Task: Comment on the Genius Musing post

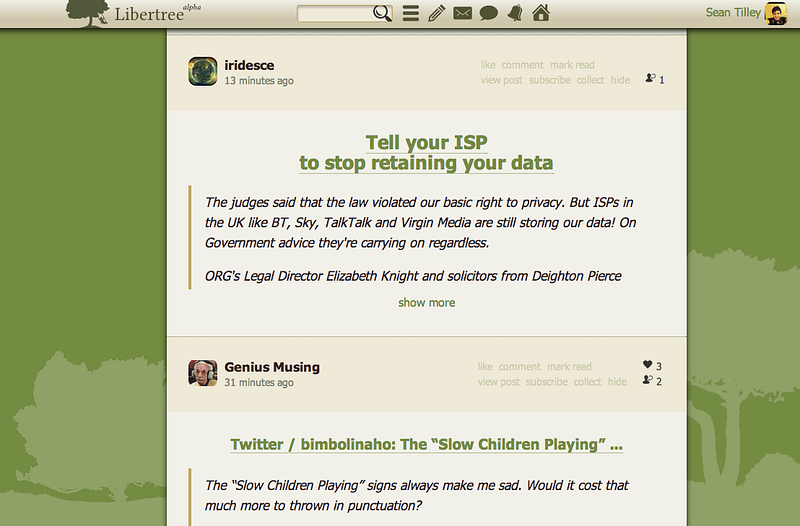Action: point(519,366)
